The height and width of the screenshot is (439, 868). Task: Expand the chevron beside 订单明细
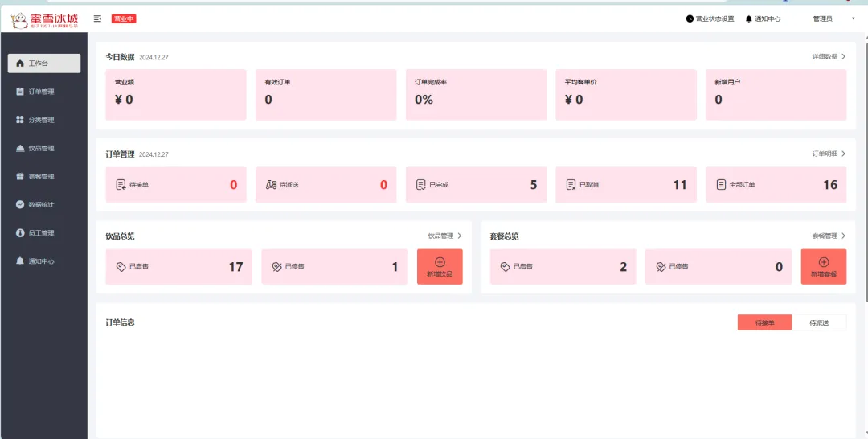[x=844, y=154]
